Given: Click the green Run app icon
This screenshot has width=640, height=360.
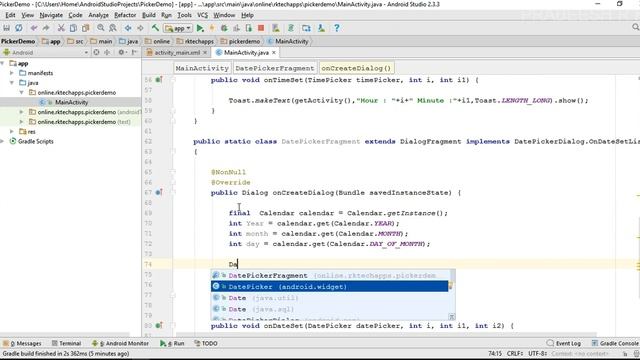Looking at the screenshot, I should click(200, 28).
